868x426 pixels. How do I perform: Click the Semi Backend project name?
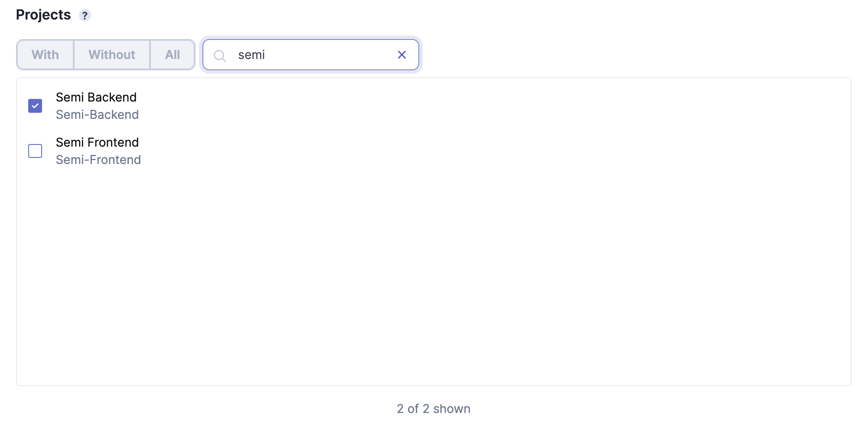coord(96,97)
